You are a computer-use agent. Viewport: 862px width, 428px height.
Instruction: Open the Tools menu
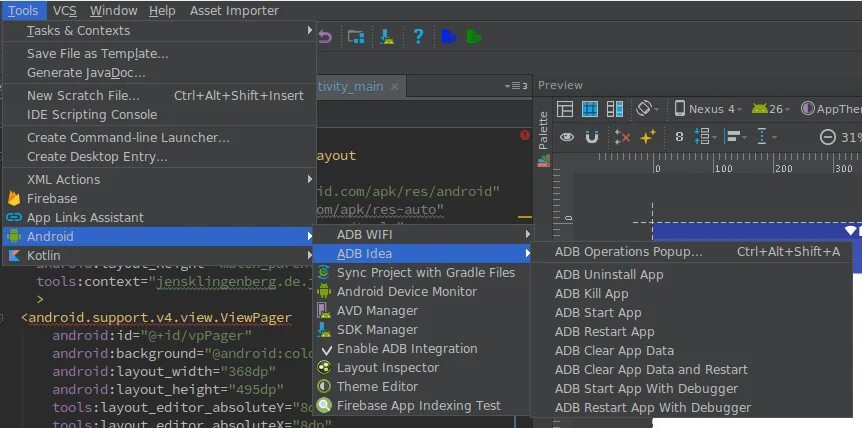pyautogui.click(x=23, y=10)
